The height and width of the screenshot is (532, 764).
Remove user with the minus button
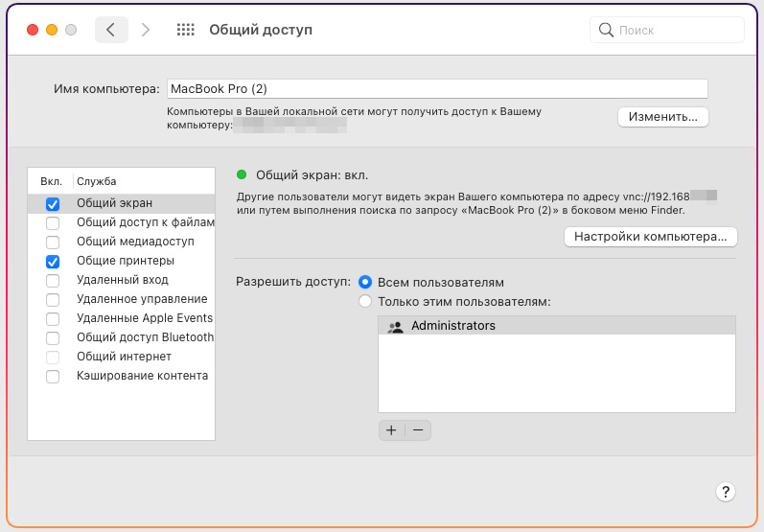(418, 430)
